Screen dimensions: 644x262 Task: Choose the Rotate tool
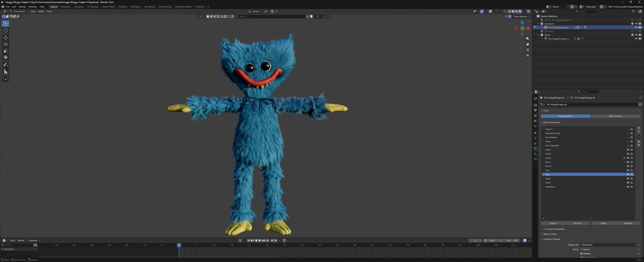point(6,44)
